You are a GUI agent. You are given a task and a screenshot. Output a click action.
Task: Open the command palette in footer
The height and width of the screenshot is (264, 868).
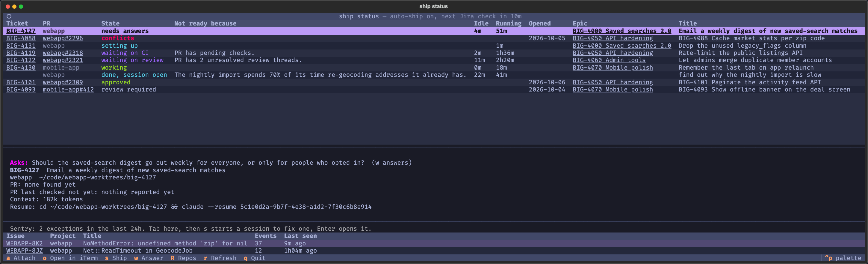point(843,258)
